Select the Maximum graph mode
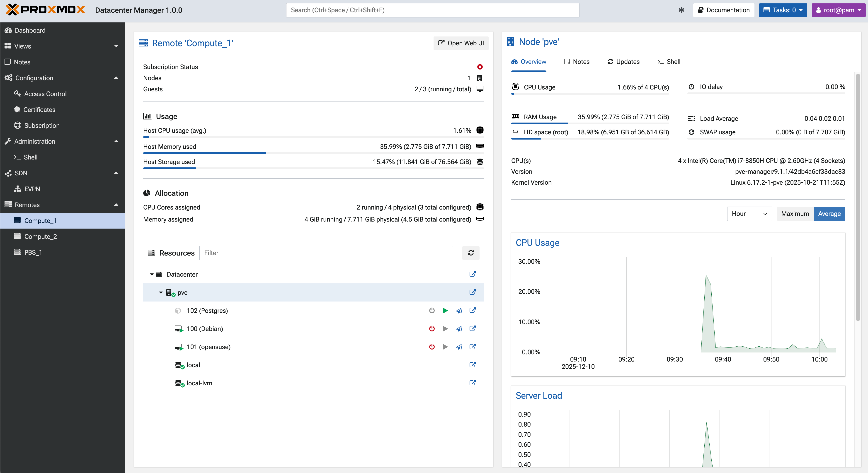Screen dimensions: 868x473 (x=795, y=214)
